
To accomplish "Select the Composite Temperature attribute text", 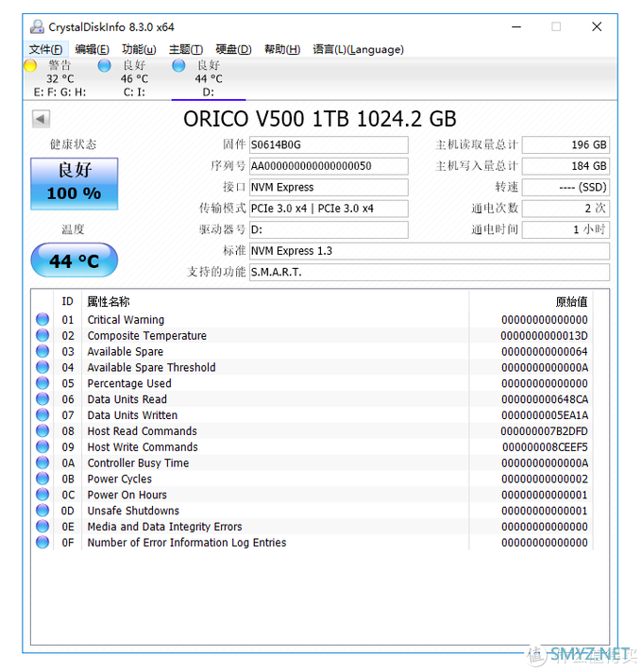I will 147,336.
